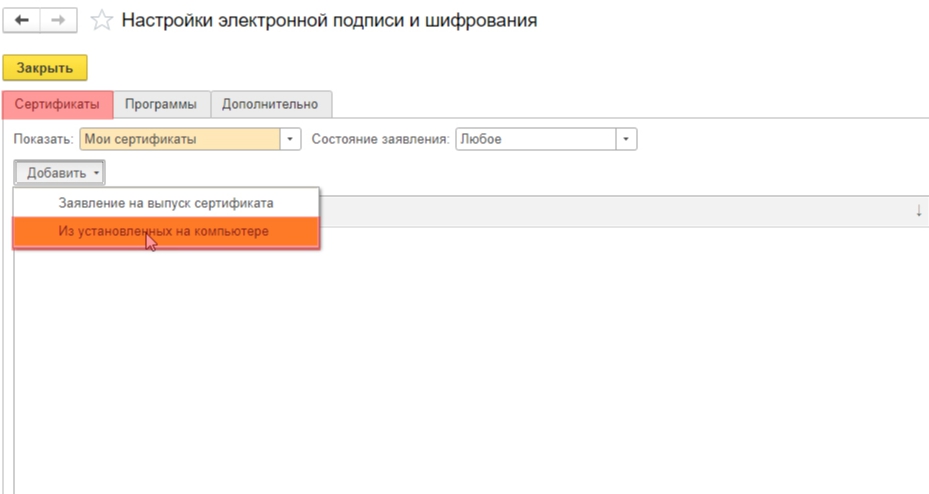Go back using the left arrow button

tap(23, 20)
